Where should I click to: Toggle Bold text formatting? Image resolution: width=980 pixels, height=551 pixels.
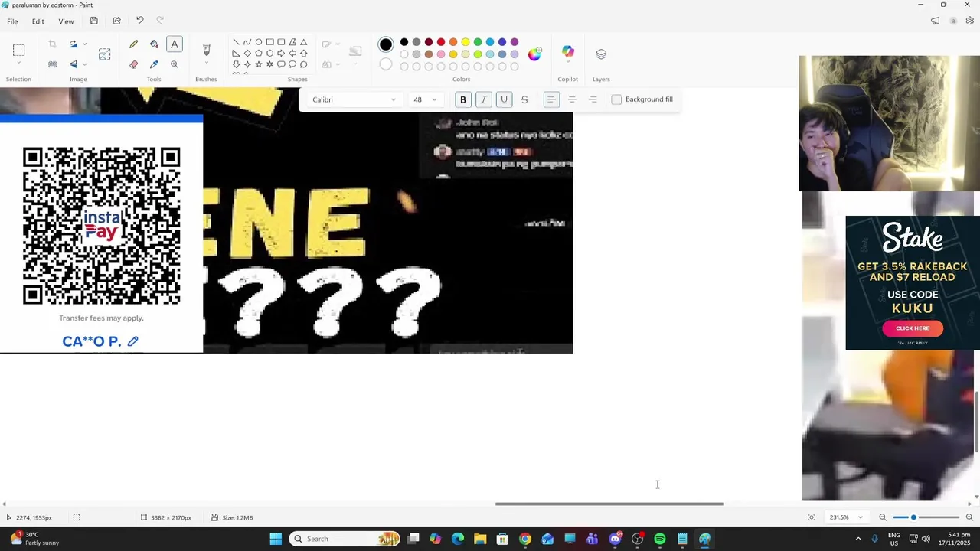click(x=462, y=99)
